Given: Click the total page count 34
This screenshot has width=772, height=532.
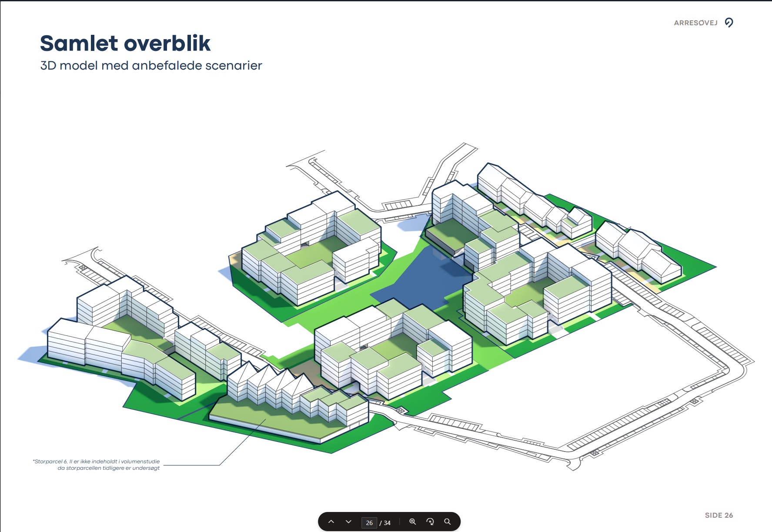Looking at the screenshot, I should [387, 522].
